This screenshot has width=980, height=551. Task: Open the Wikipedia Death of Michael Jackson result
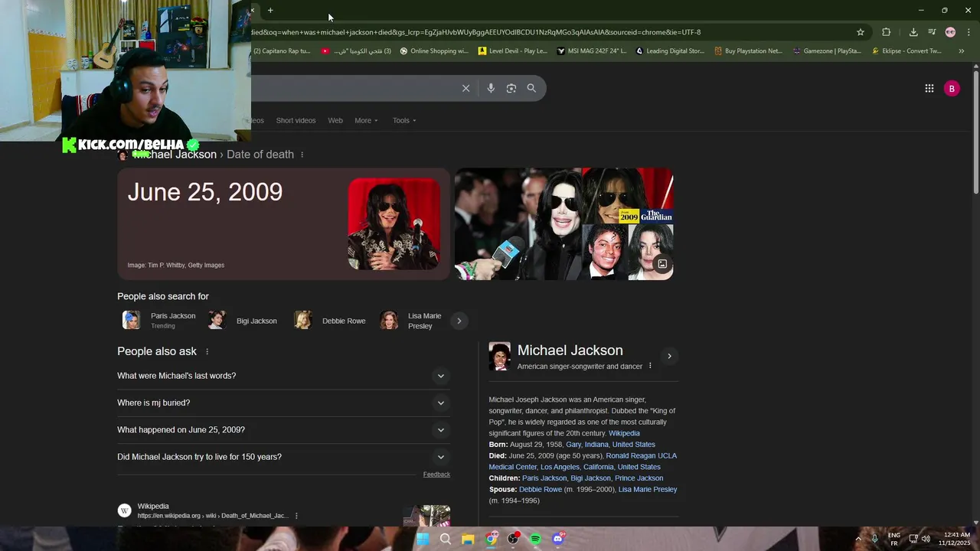[213, 516]
